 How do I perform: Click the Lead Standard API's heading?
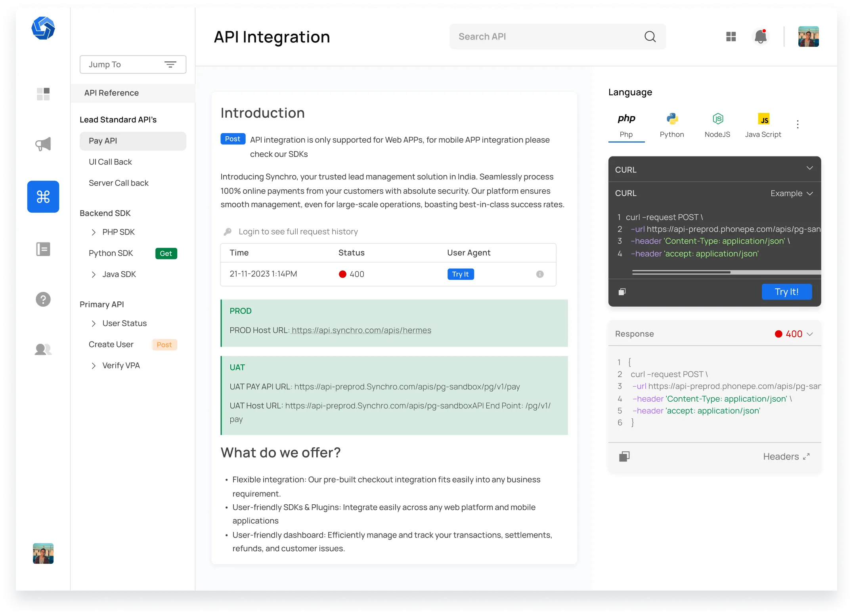click(118, 120)
